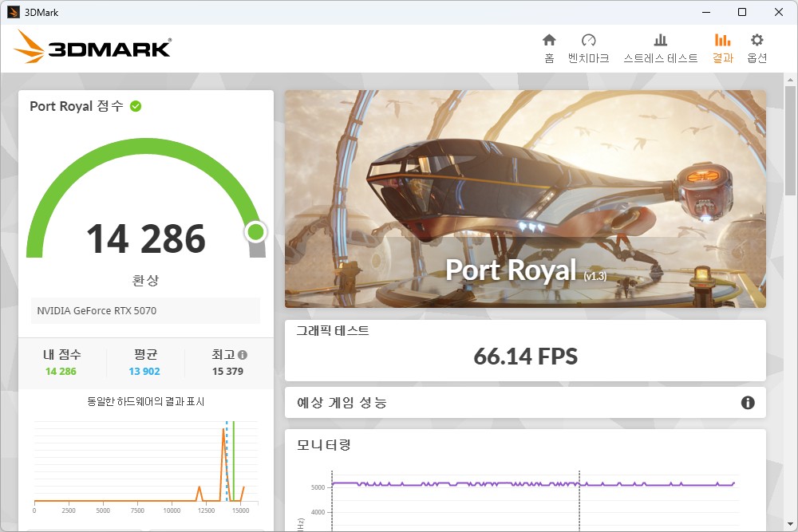Maximize the 3DMark window

click(742, 12)
